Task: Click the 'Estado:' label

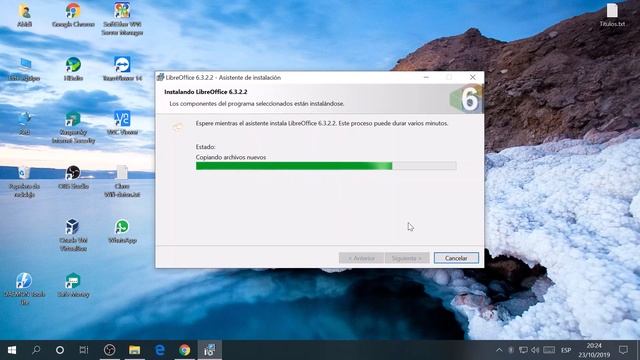Action: point(205,147)
